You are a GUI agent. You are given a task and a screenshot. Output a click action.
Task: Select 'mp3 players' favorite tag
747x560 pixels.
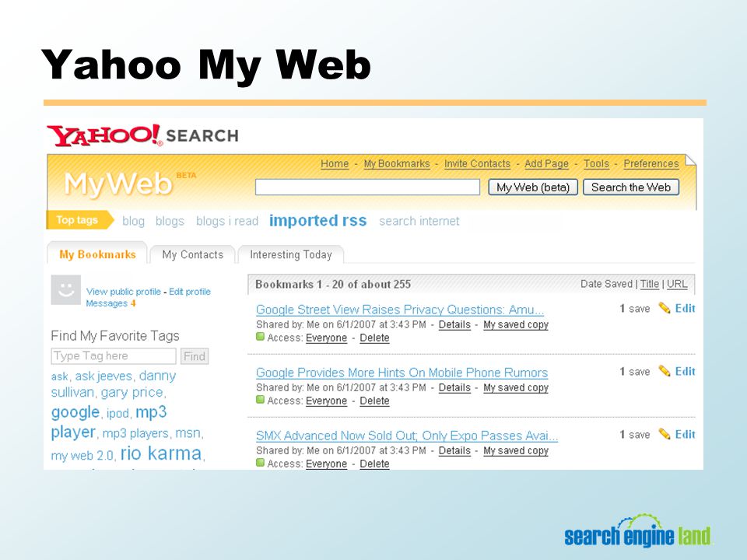(135, 433)
